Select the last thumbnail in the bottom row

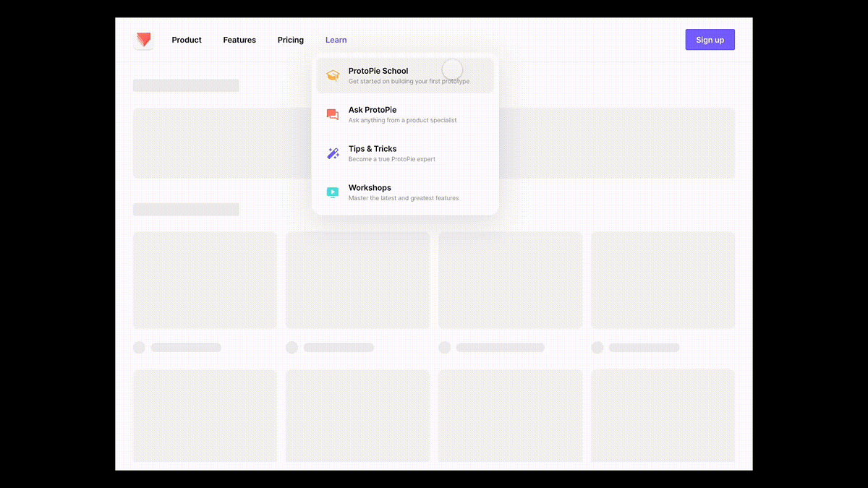(x=663, y=416)
